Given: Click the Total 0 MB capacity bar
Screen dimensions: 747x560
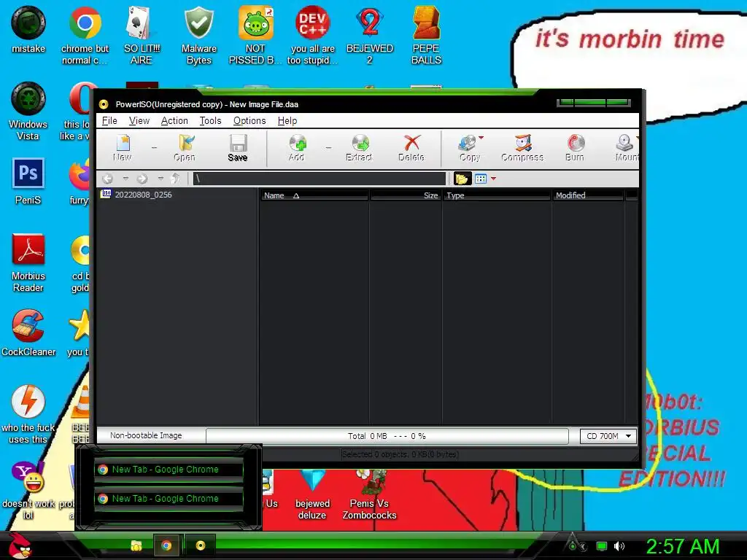Looking at the screenshot, I should (x=387, y=436).
